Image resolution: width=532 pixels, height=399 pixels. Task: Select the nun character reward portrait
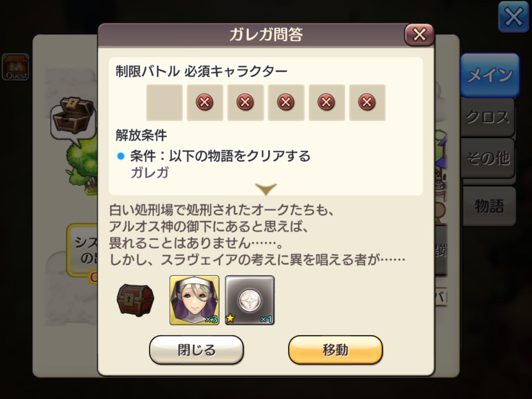tap(194, 300)
